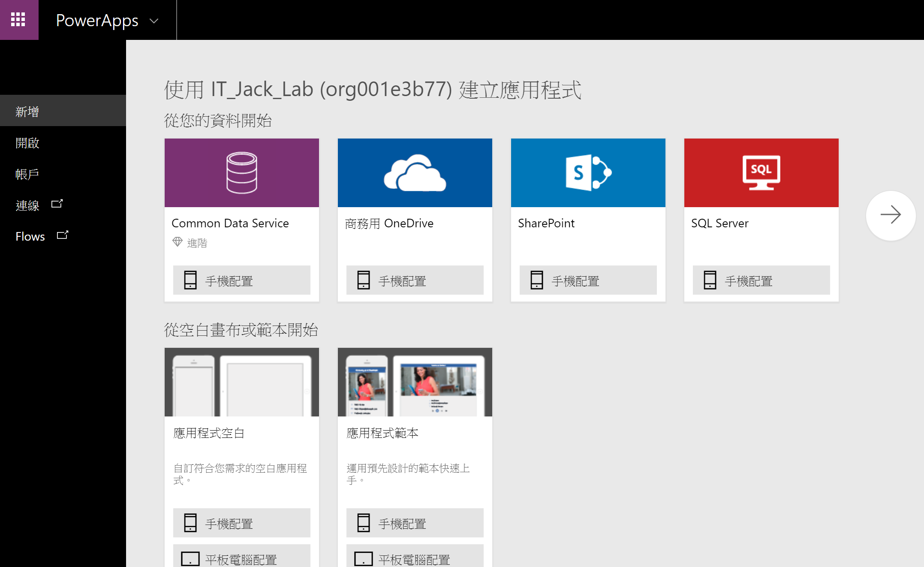Select 新增 in the sidebar

[63, 112]
